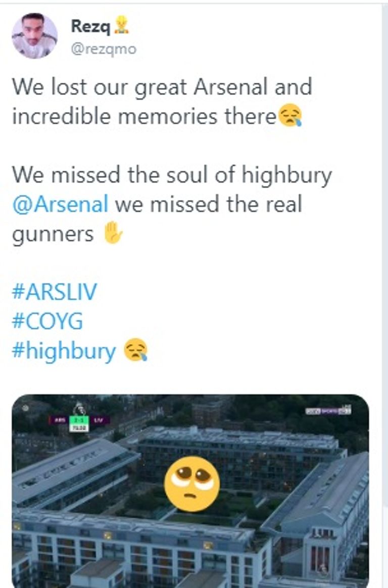Open the #COYG hashtag
The image size is (388, 588).
47,322
